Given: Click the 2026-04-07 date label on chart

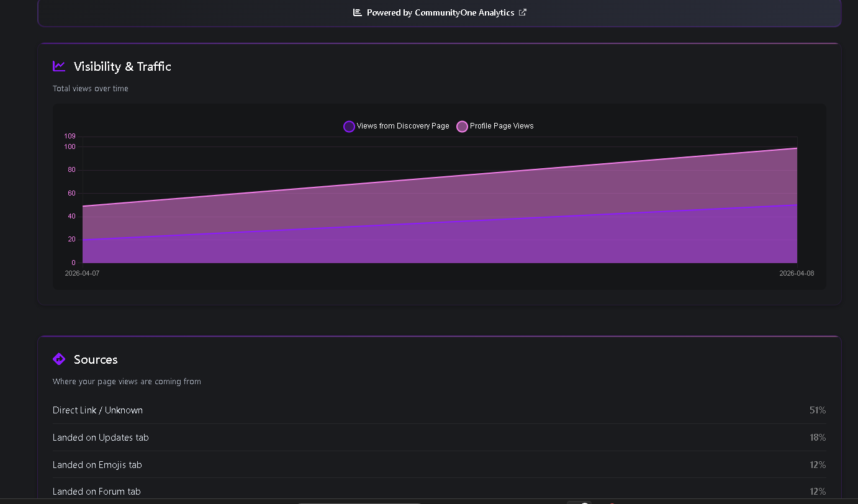Looking at the screenshot, I should (x=82, y=273).
